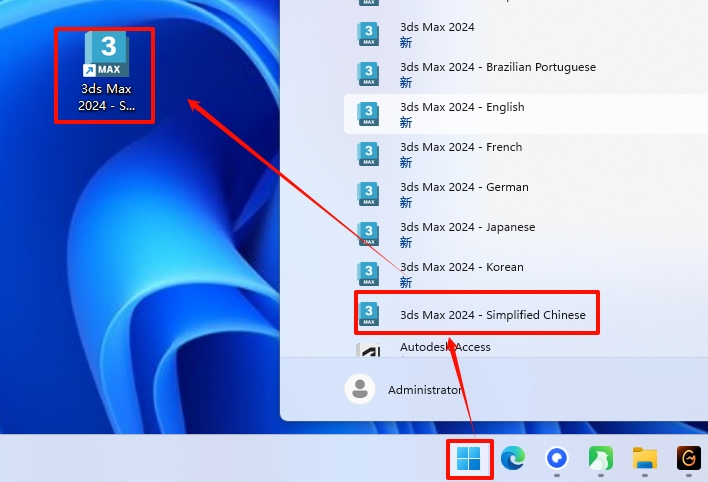Screen dimensions: 708x482
Task: Launch 3ds Max 2024 - French
Action: (460, 147)
